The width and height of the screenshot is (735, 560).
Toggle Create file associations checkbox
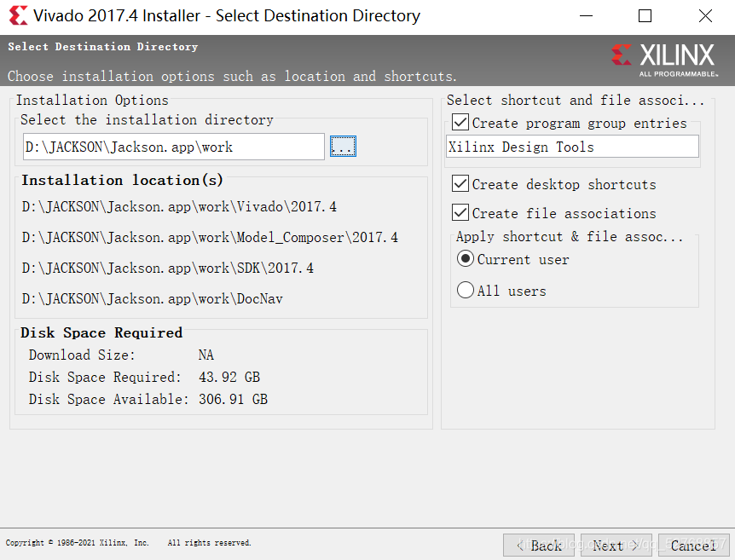point(460,212)
